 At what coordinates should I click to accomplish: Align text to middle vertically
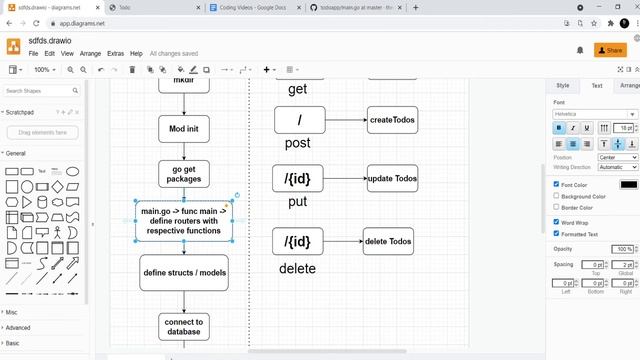pos(618,144)
